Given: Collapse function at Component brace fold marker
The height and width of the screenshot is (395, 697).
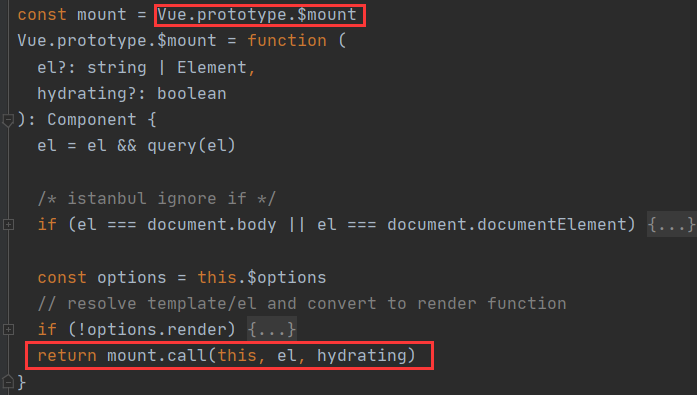Looking at the screenshot, I should coord(8,120).
